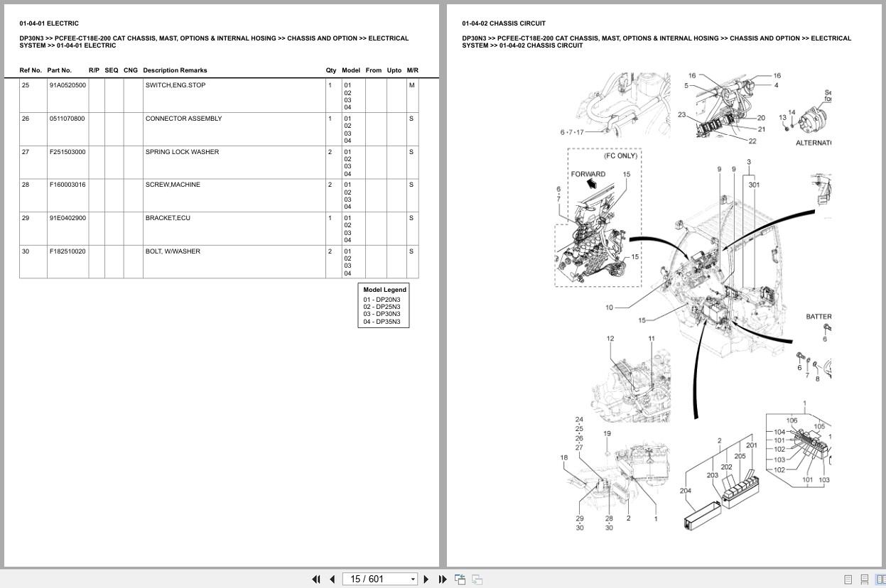Select CONNECTOR ASSEMBLY description
Image resolution: width=886 pixels, height=588 pixels.
tap(183, 119)
